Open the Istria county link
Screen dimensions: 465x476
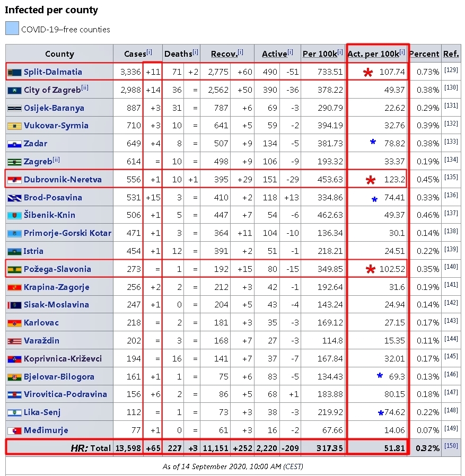click(33, 251)
